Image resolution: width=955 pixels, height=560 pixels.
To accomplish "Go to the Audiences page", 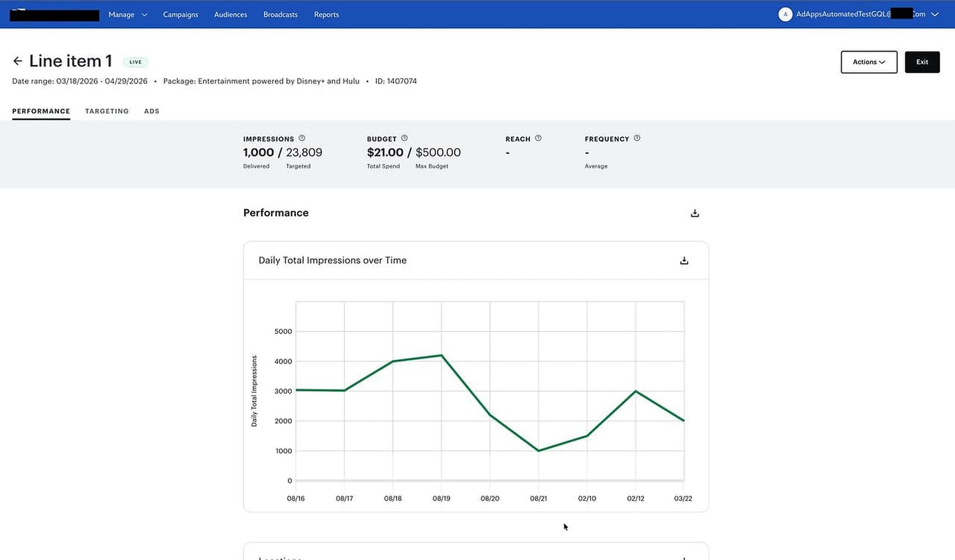I will (230, 14).
